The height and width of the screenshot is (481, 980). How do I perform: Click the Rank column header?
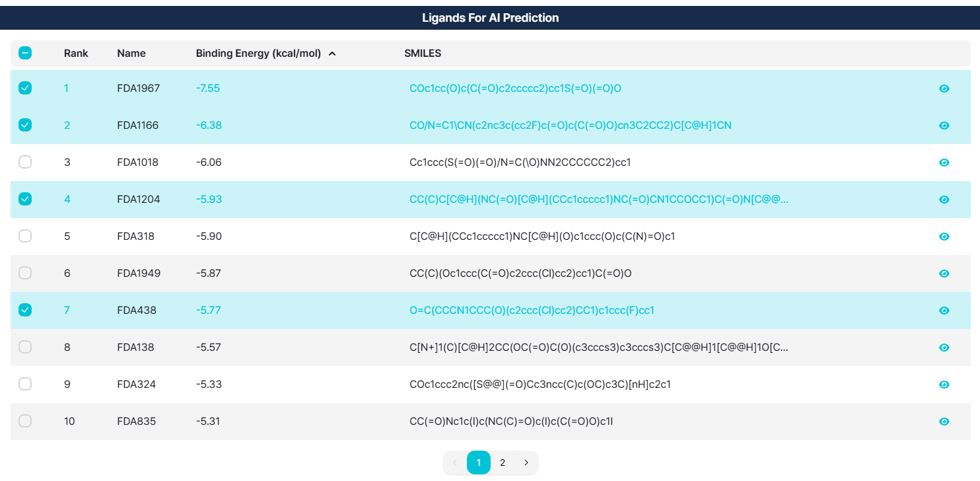click(x=76, y=54)
